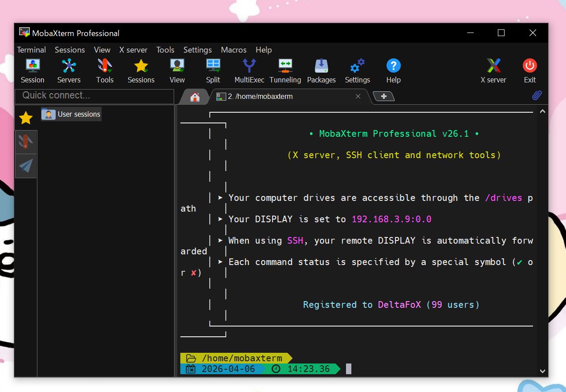Image resolution: width=566 pixels, height=392 pixels.
Task: Open the paper plane Macros sidebar panel
Action: (x=25, y=166)
